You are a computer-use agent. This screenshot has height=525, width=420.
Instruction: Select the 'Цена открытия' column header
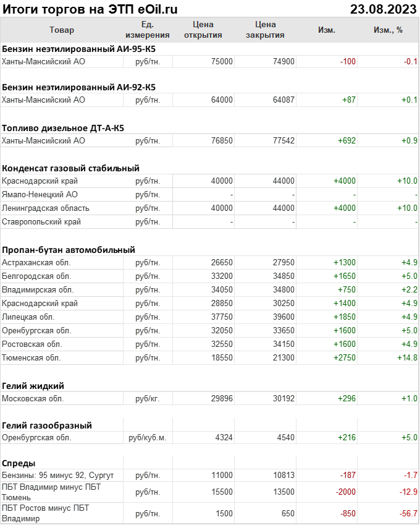(203, 30)
